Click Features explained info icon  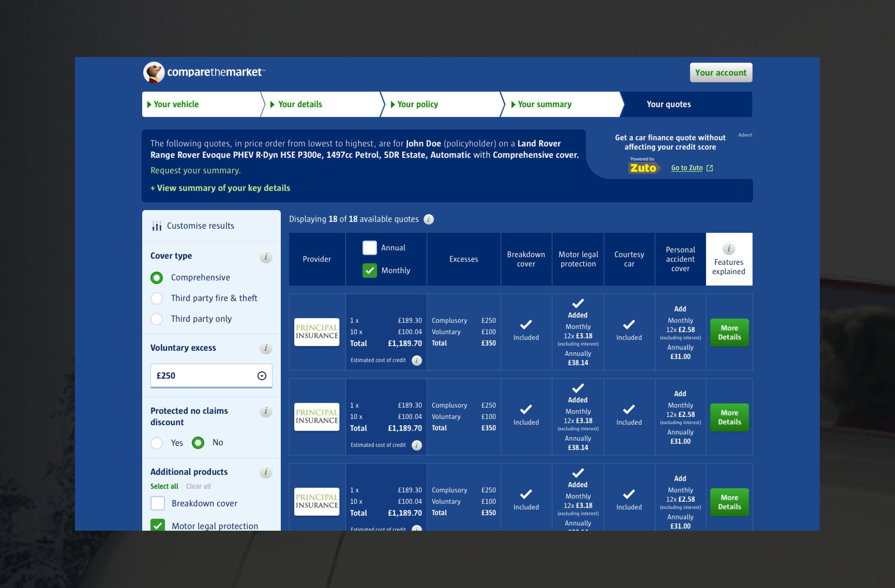tap(729, 248)
